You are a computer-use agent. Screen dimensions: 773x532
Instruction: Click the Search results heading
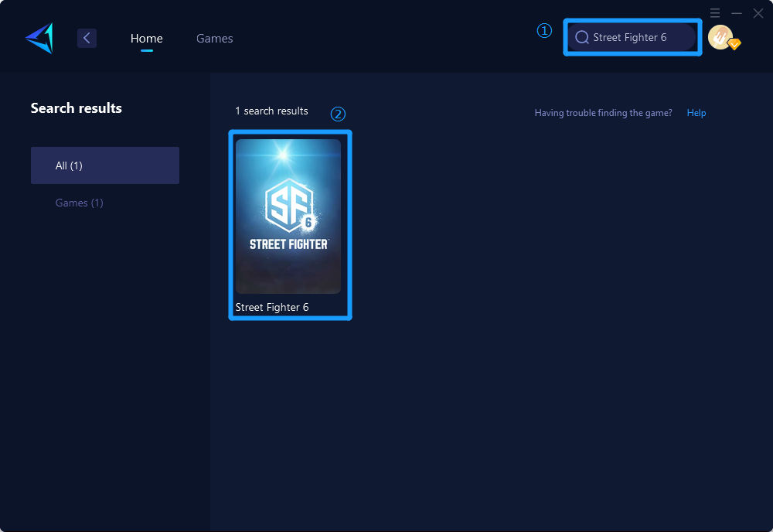pos(77,108)
